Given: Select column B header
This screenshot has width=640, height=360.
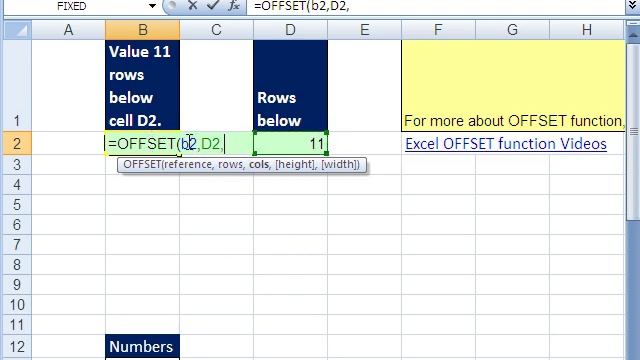Looking at the screenshot, I should click(x=142, y=30).
